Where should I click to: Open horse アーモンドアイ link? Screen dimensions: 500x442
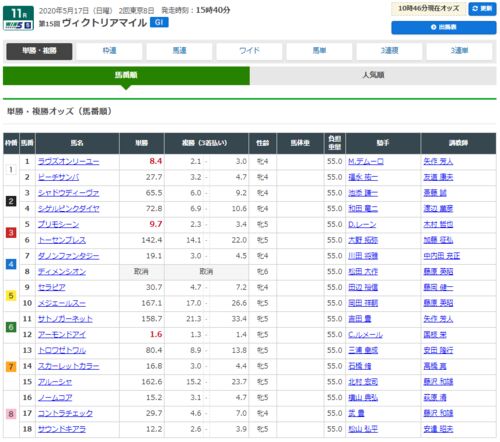(x=62, y=335)
